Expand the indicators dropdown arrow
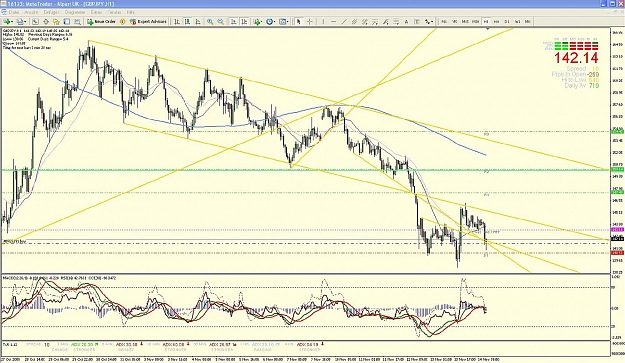Screen dimensions: 625x363 point(262,22)
